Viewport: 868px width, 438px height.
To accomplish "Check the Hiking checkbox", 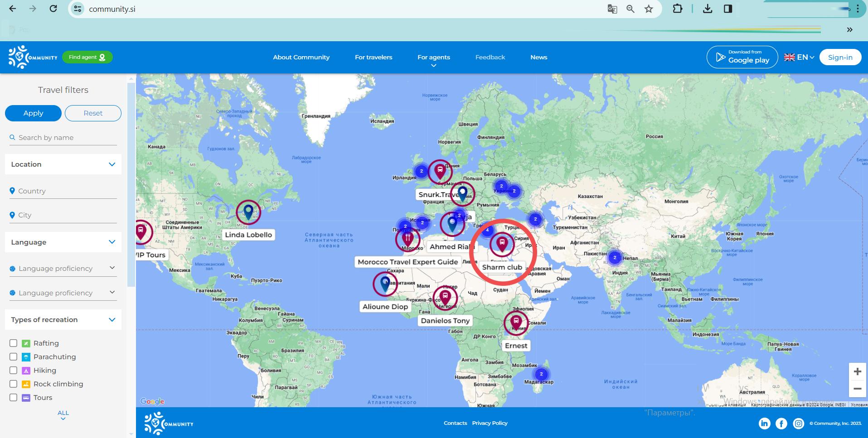I will pos(14,370).
